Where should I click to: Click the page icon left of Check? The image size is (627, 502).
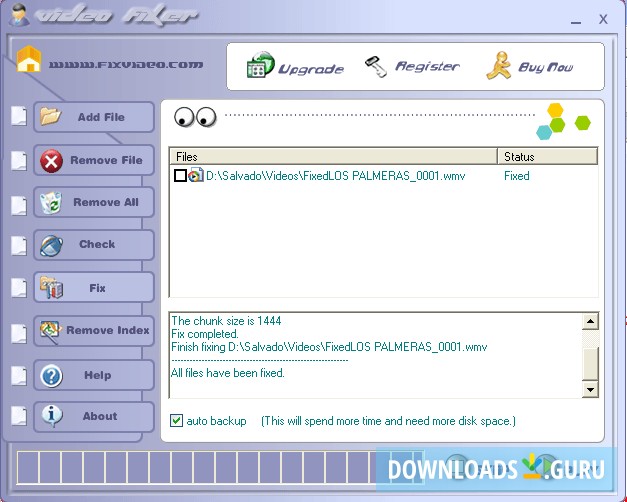(19, 246)
